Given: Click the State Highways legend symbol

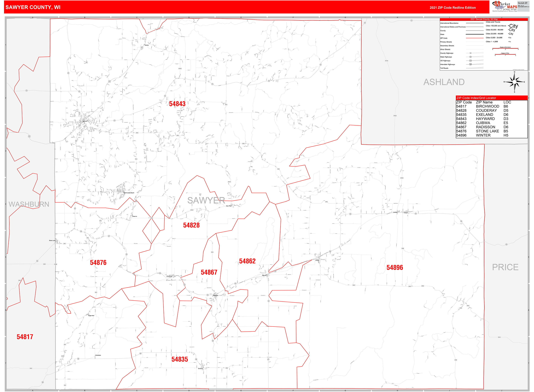Looking at the screenshot, I should tap(470, 57).
